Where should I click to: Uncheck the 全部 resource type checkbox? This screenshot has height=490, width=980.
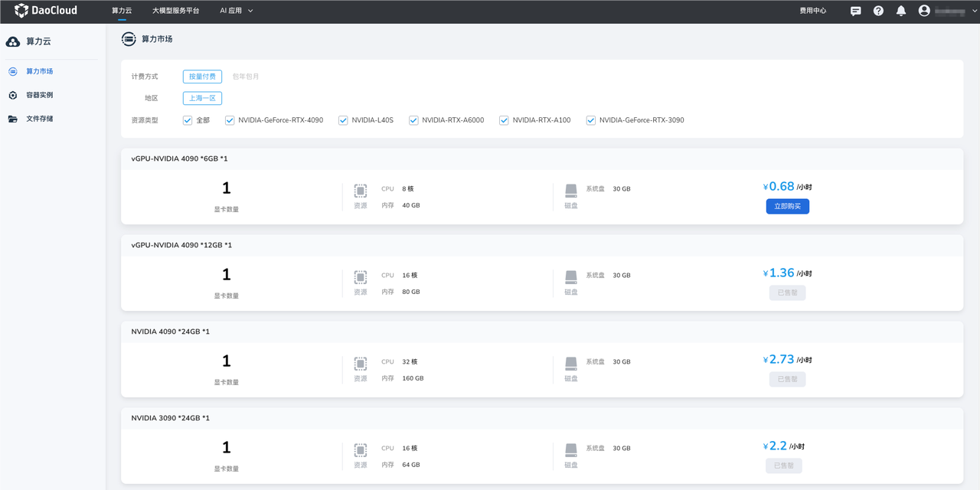click(x=188, y=120)
